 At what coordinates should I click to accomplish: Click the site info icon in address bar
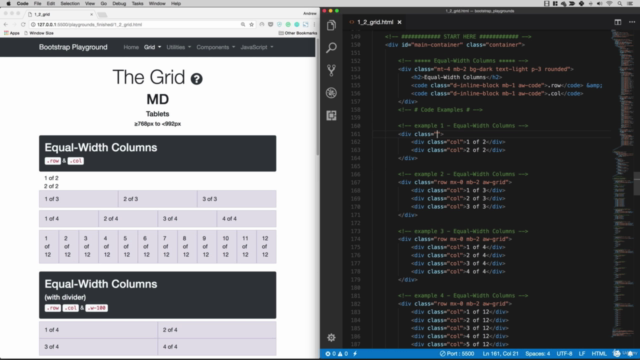(33, 24)
